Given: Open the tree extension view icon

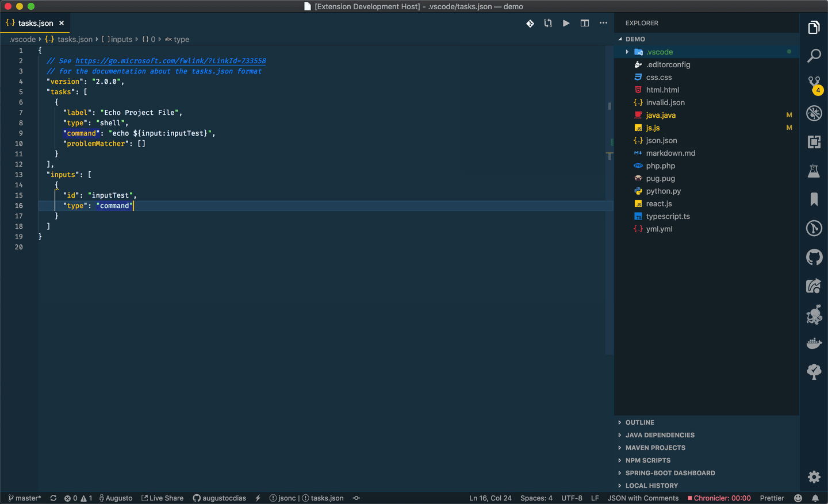Looking at the screenshot, I should pos(814,372).
